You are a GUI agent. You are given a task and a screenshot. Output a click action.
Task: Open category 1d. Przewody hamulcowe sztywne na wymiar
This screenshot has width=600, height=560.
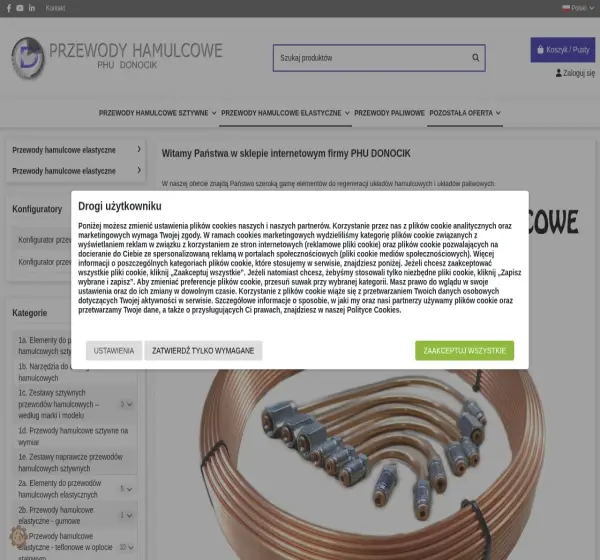point(73,436)
